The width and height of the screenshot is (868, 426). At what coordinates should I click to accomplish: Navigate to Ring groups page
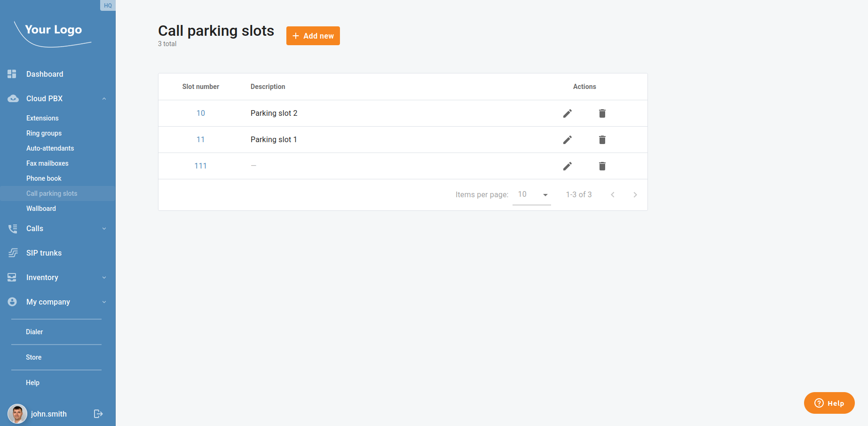44,133
